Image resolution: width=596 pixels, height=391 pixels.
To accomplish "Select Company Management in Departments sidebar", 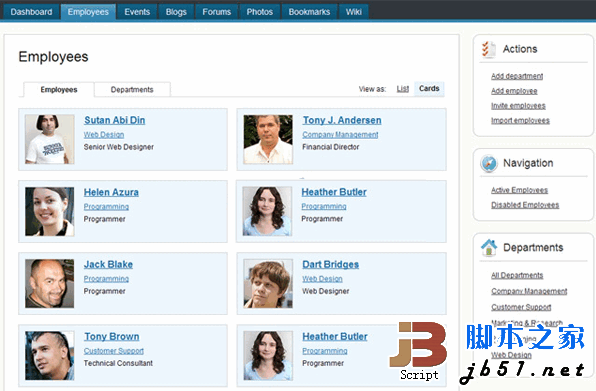I will (529, 291).
